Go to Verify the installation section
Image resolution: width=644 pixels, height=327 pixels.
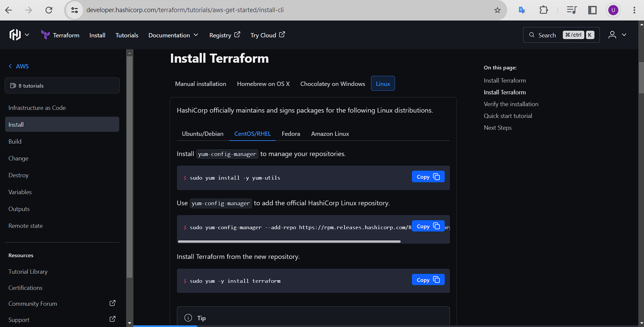pyautogui.click(x=511, y=104)
